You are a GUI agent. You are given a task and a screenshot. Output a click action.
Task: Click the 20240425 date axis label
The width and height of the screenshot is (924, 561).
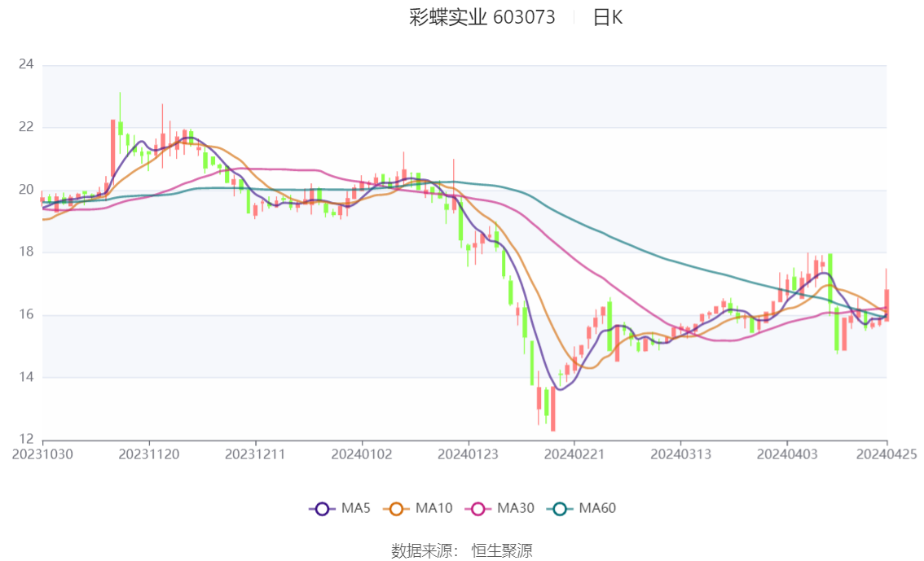(x=887, y=454)
